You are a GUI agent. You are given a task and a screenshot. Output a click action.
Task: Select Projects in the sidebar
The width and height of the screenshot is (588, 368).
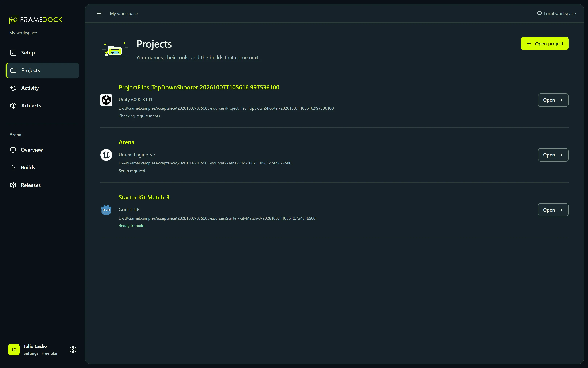(42, 70)
